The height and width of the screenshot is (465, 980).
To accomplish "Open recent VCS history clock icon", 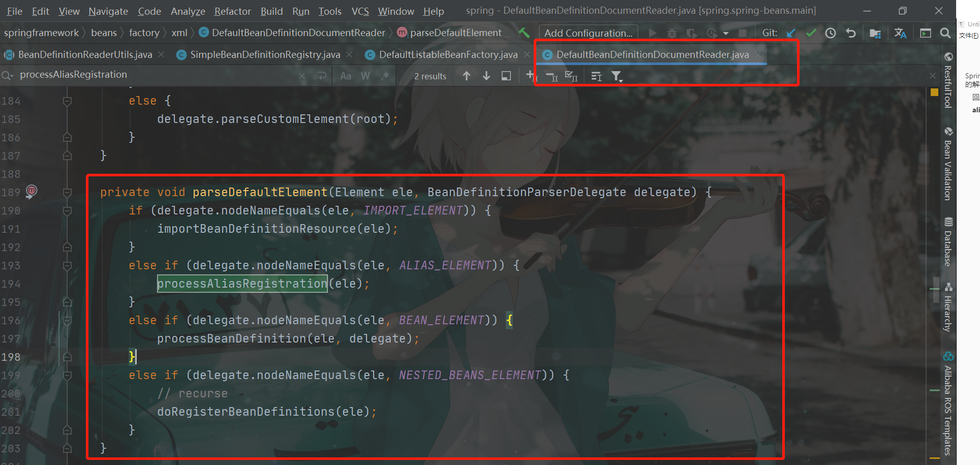I will pos(831,33).
